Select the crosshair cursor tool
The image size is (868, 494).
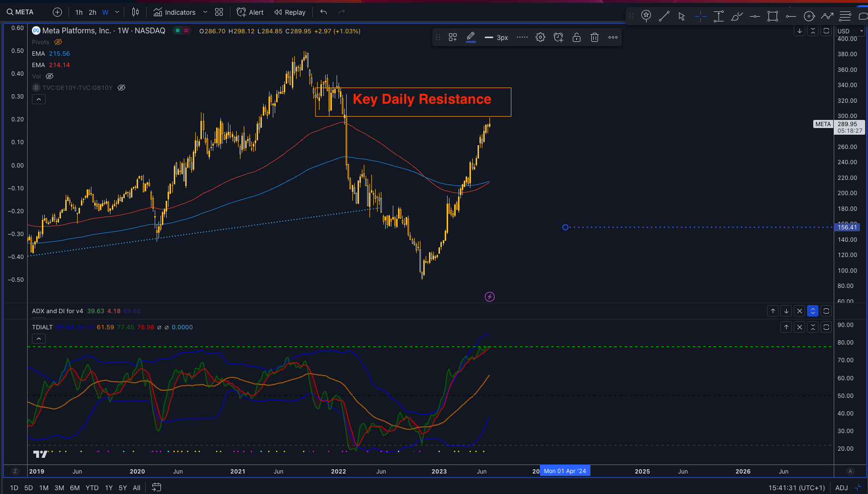700,16
